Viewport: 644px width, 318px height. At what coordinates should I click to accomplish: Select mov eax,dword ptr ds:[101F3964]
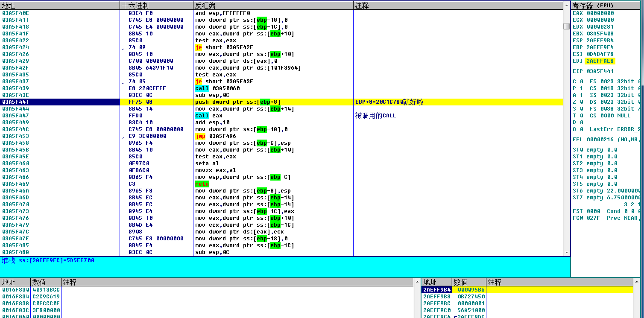click(x=248, y=68)
